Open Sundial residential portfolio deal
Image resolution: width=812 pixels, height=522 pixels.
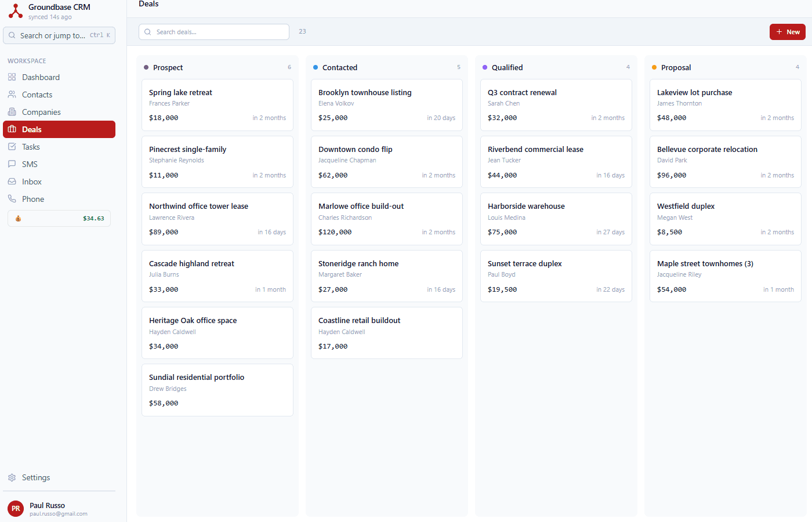(217, 390)
